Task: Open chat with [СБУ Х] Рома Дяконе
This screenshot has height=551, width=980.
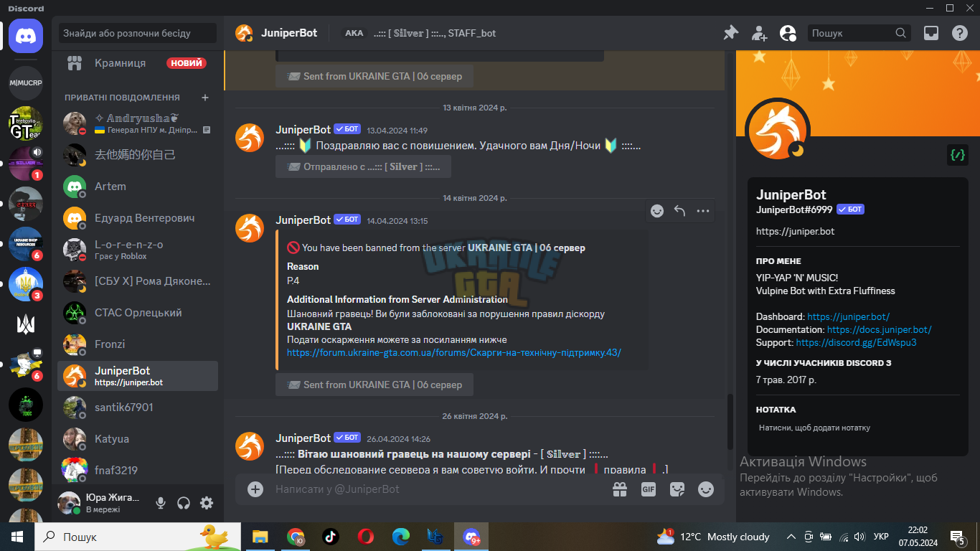Action: pyautogui.click(x=137, y=281)
